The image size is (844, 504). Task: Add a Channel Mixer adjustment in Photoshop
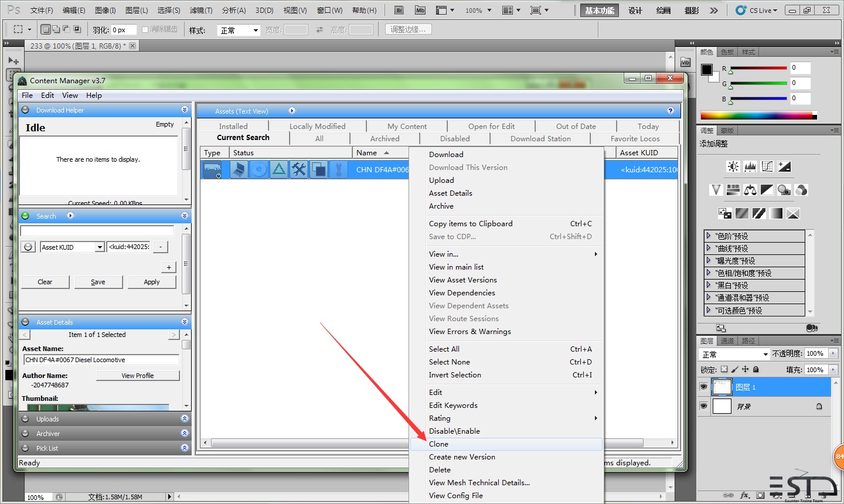tap(801, 190)
